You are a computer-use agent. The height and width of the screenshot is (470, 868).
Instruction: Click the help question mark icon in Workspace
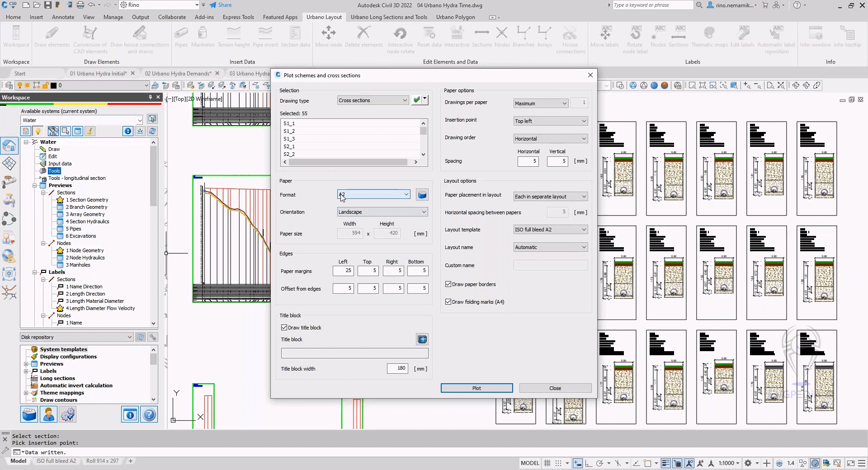coord(149,414)
